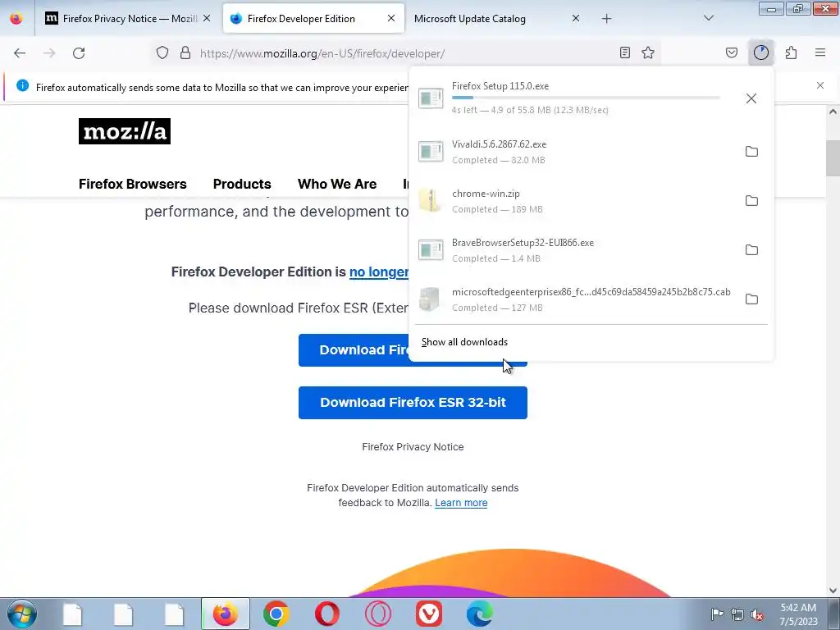Screen dimensions: 840x630
Task: Launch Opera from the taskbar
Action: point(326,614)
